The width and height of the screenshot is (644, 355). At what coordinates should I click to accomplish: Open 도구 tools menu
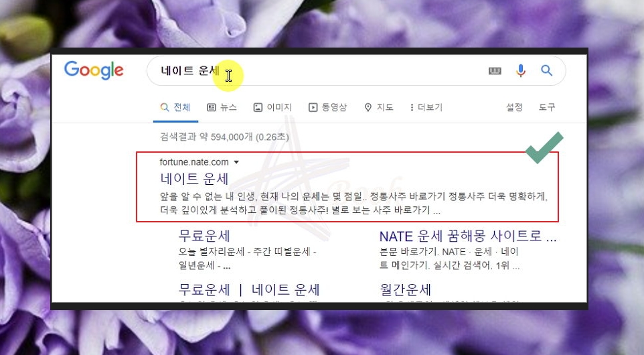coord(547,107)
